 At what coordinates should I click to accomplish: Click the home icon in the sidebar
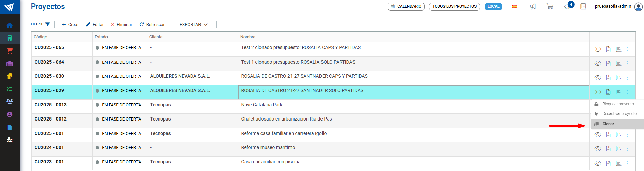pyautogui.click(x=10, y=25)
